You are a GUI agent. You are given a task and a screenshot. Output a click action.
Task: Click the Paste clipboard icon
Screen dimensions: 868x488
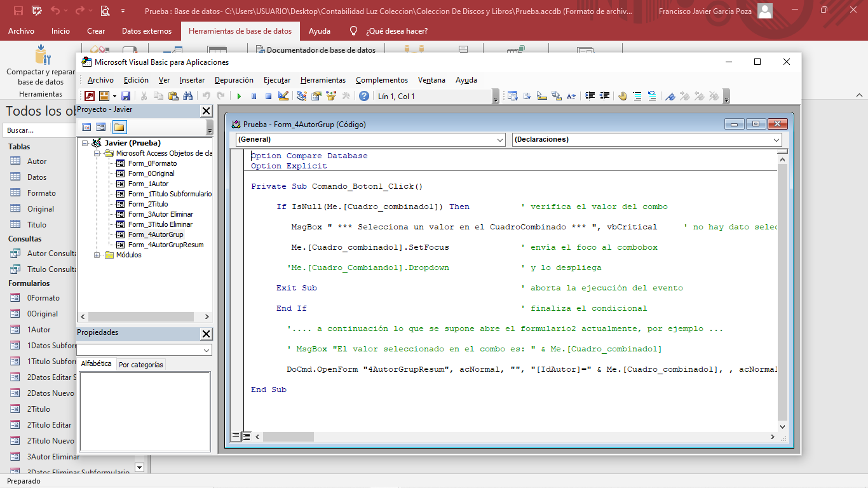(173, 96)
